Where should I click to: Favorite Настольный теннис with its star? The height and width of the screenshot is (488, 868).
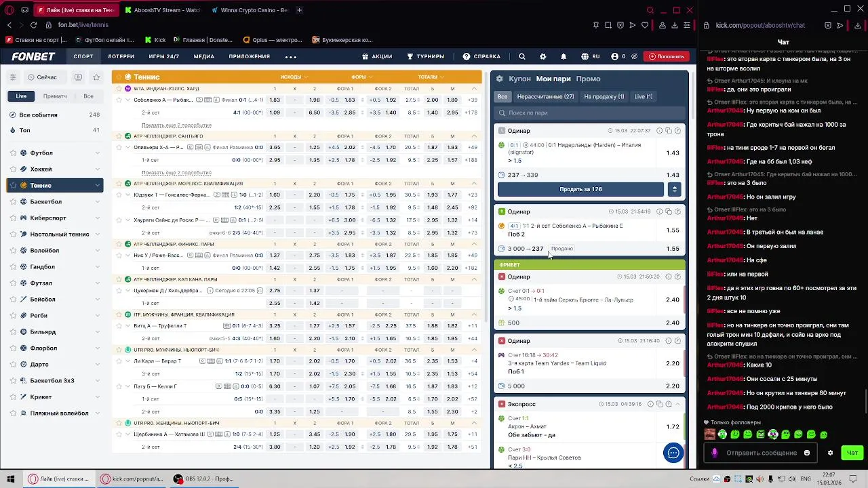[x=13, y=234]
